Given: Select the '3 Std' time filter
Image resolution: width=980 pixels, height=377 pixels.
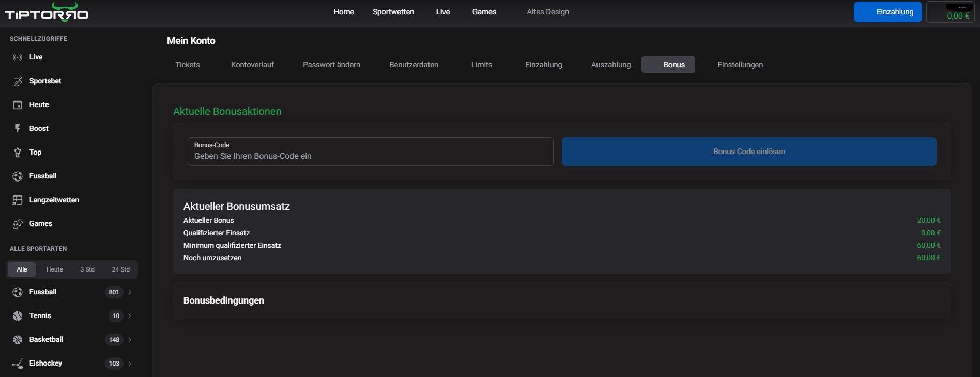Looking at the screenshot, I should pos(87,269).
